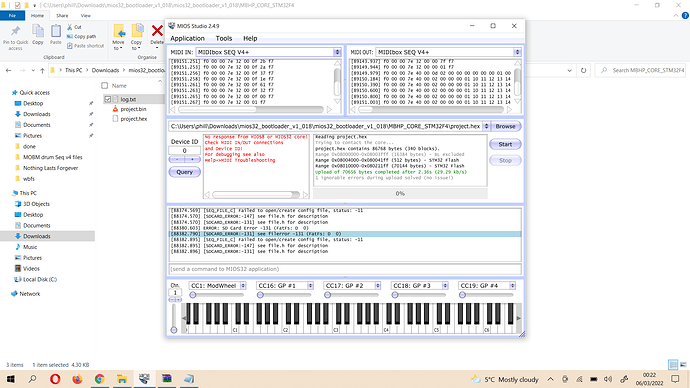
Task: Expand the CC1: ModWheel controller dropdown
Action: click(243, 286)
